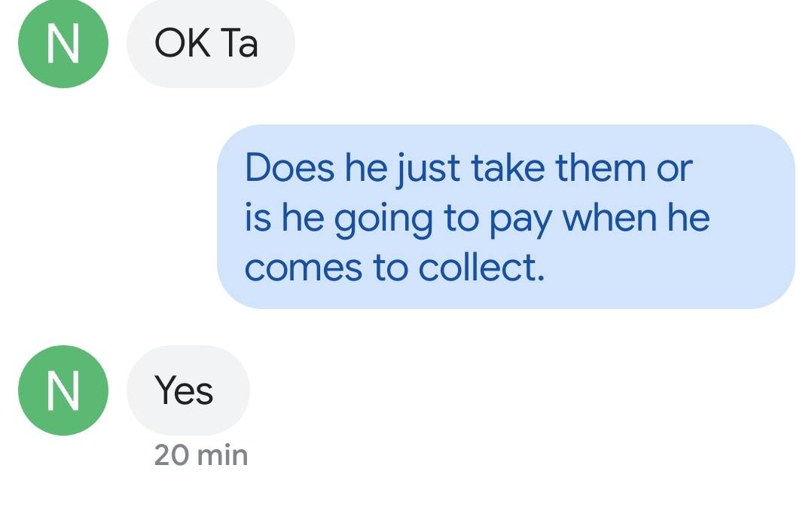Select the gray received bubble reading 'Yes'
812x505 pixels.
(188, 390)
